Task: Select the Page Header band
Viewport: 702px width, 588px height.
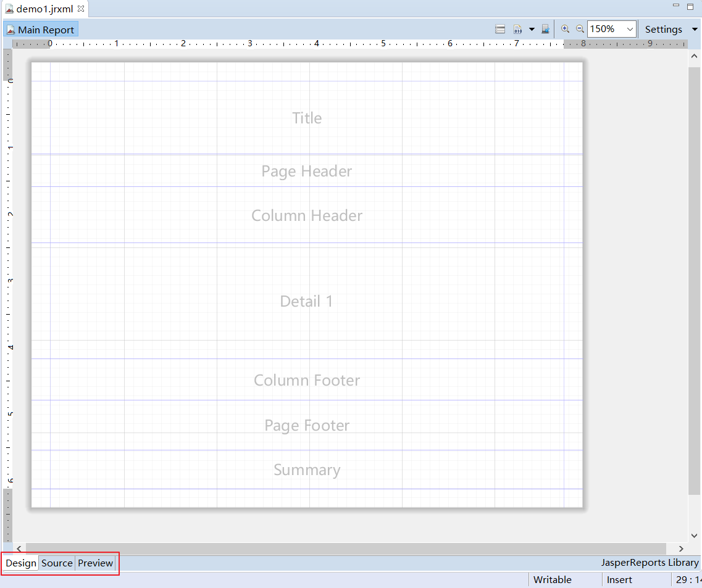Action: (307, 171)
